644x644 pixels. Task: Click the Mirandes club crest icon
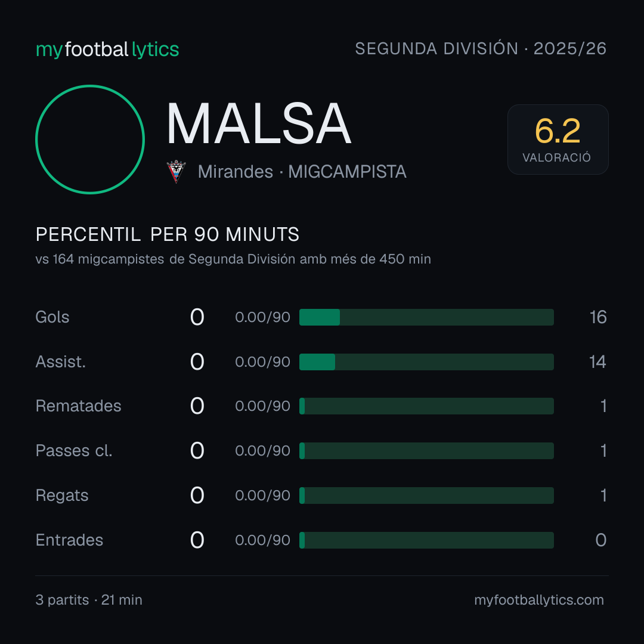coord(176,172)
